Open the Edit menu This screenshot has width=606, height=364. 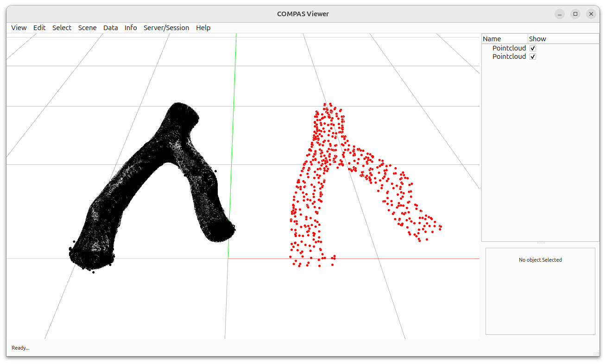[39, 28]
